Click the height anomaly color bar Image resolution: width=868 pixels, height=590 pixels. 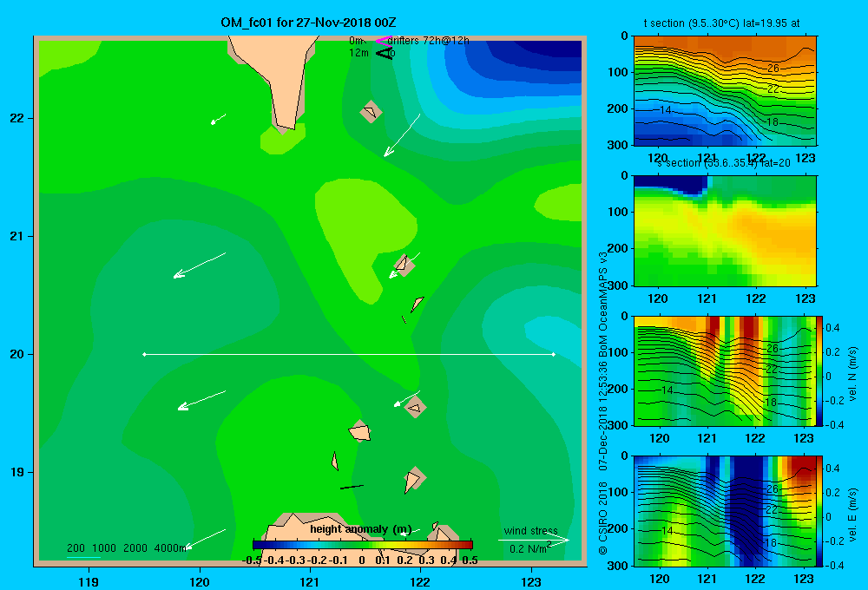[x=363, y=545]
